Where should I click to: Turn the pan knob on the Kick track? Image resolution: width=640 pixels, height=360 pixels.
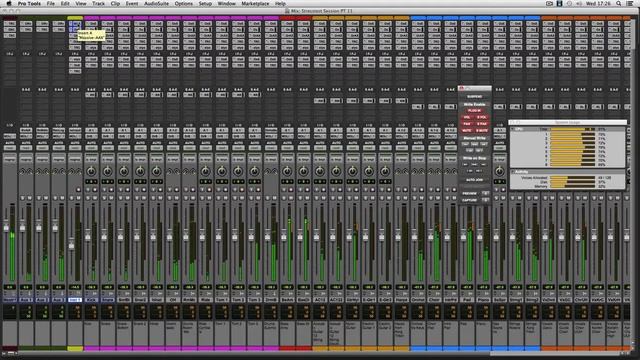coord(91,171)
